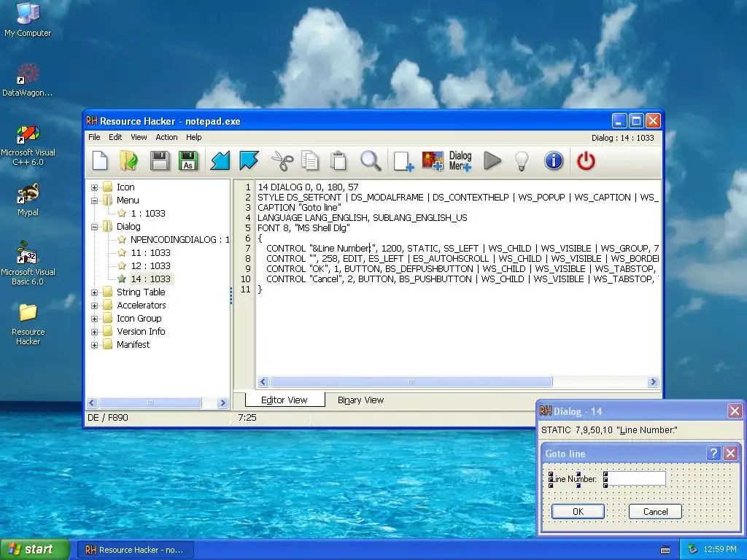This screenshot has width=747, height=560.
Task: Open Microsoft Visual C++ 6.0 desktop icon
Action: tap(28, 145)
